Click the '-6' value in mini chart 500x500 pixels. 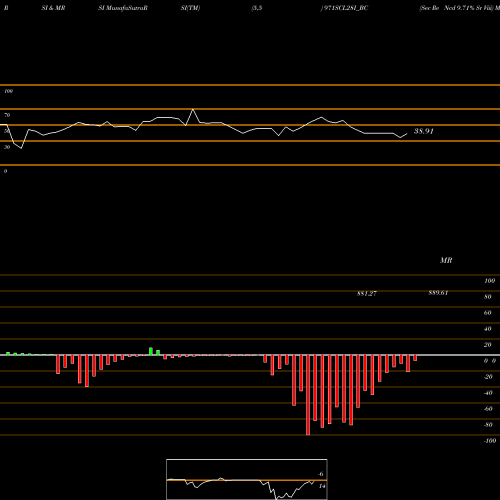pyautogui.click(x=321, y=474)
